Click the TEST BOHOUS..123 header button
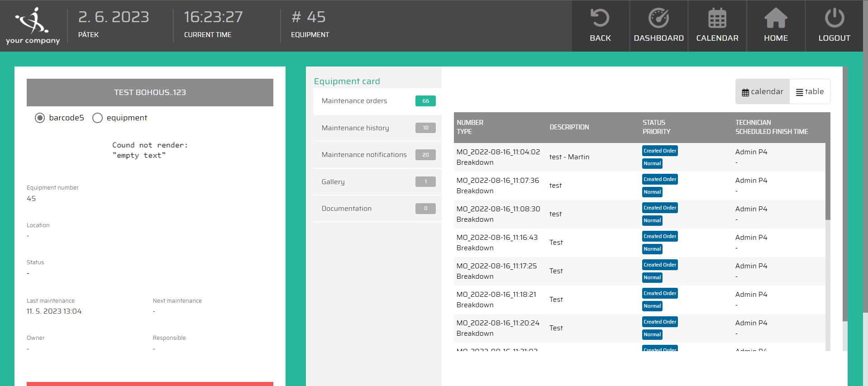The height and width of the screenshot is (386, 868). pos(150,92)
